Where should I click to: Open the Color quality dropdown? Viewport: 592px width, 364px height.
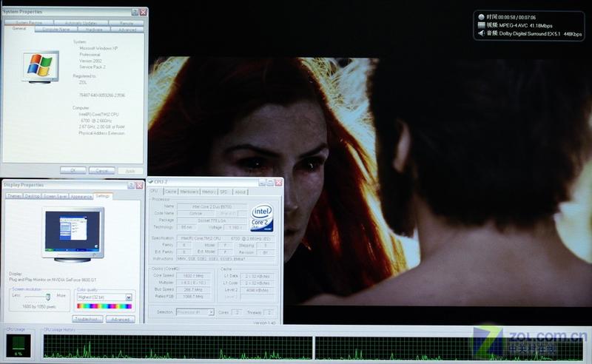tap(128, 297)
